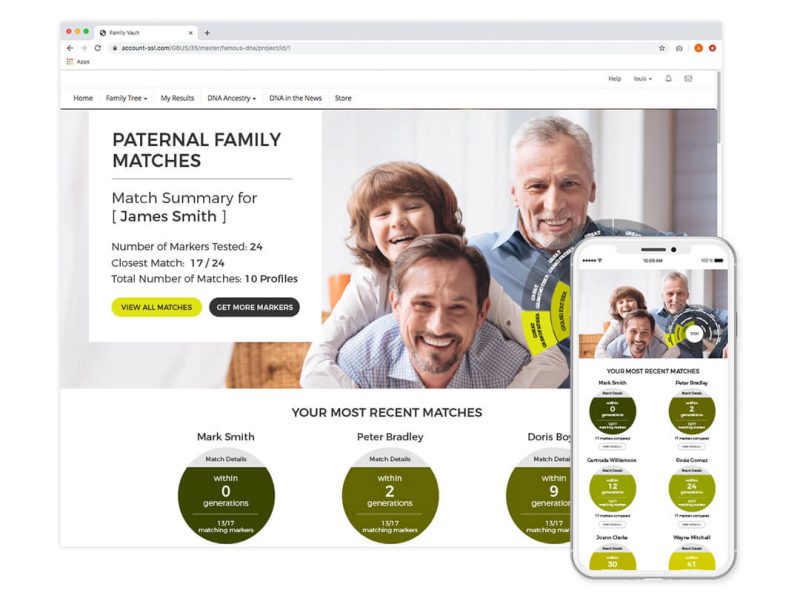Open the Apps grid in bookmarks bar

(77, 62)
